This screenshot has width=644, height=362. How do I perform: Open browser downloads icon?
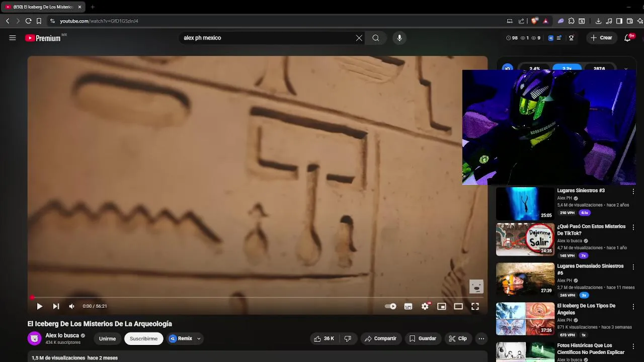[x=598, y=21]
